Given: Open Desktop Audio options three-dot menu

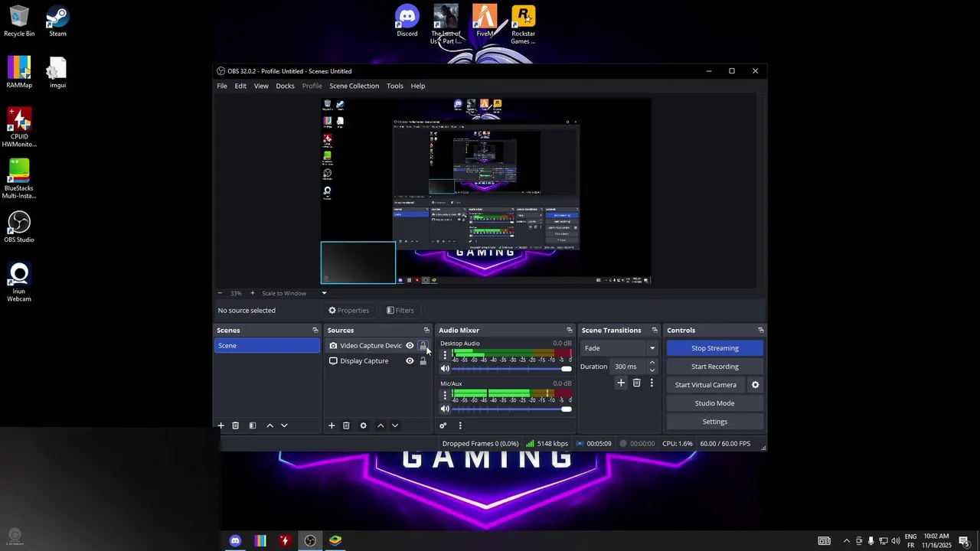Looking at the screenshot, I should [445, 355].
